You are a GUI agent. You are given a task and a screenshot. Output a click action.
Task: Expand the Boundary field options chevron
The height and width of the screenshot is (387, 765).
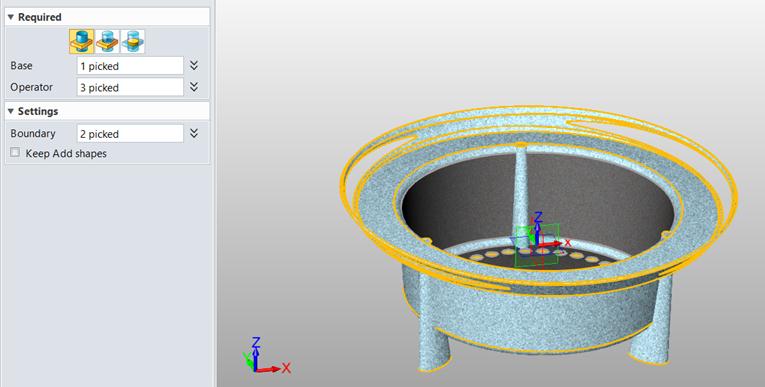pos(194,133)
